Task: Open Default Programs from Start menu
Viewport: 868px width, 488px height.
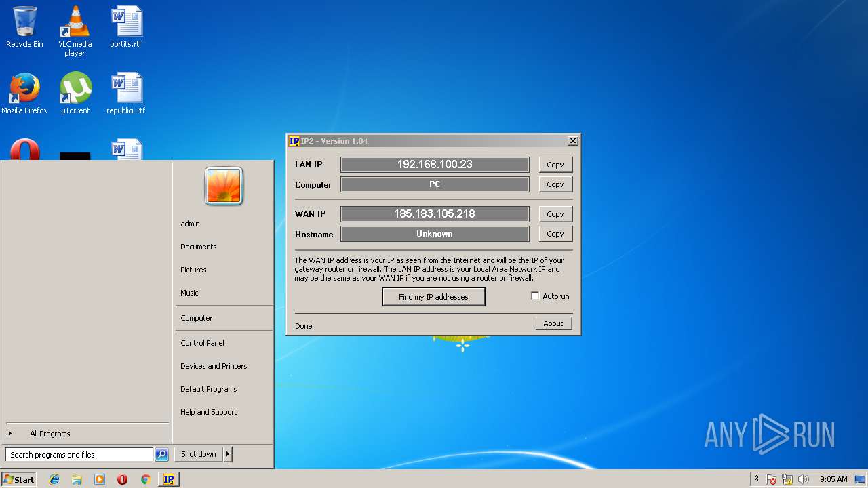Action: tap(208, 389)
